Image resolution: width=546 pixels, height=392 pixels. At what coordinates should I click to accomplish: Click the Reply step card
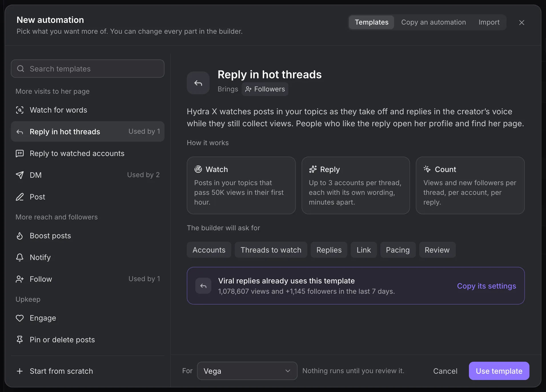(356, 185)
